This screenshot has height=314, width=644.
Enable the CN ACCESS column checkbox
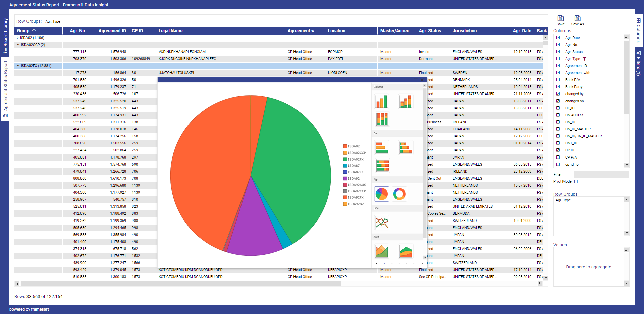[x=558, y=115]
